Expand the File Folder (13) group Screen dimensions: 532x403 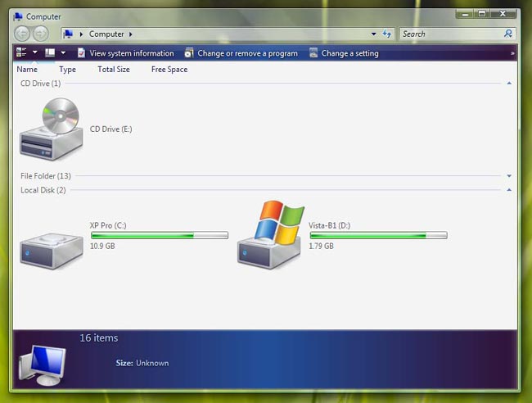click(x=509, y=176)
